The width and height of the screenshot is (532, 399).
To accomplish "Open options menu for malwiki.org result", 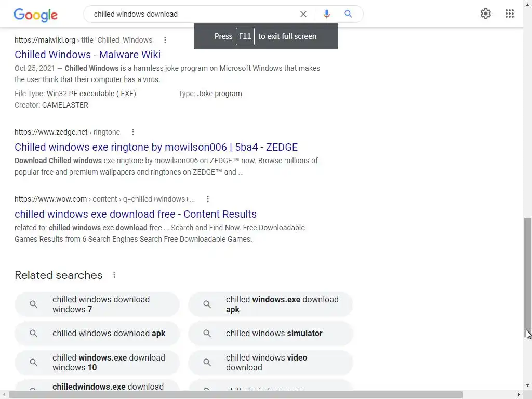I will pos(165,40).
